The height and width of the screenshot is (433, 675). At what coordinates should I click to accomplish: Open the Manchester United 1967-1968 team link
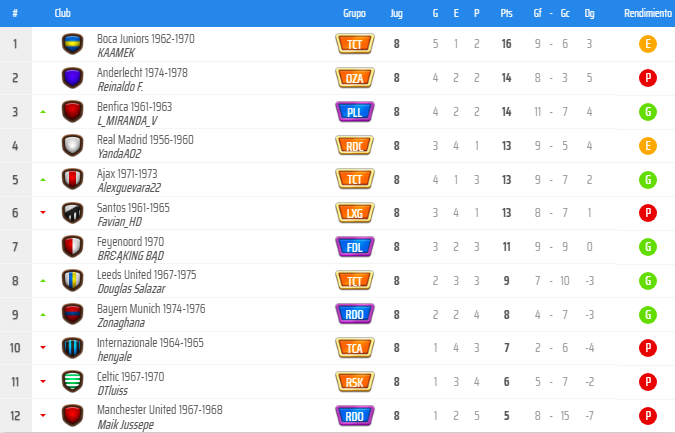point(160,410)
